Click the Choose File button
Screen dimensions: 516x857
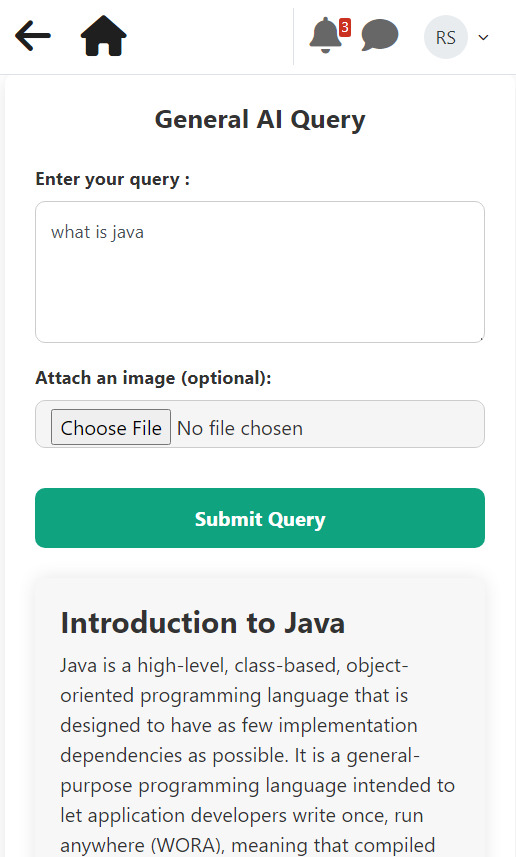pos(111,427)
